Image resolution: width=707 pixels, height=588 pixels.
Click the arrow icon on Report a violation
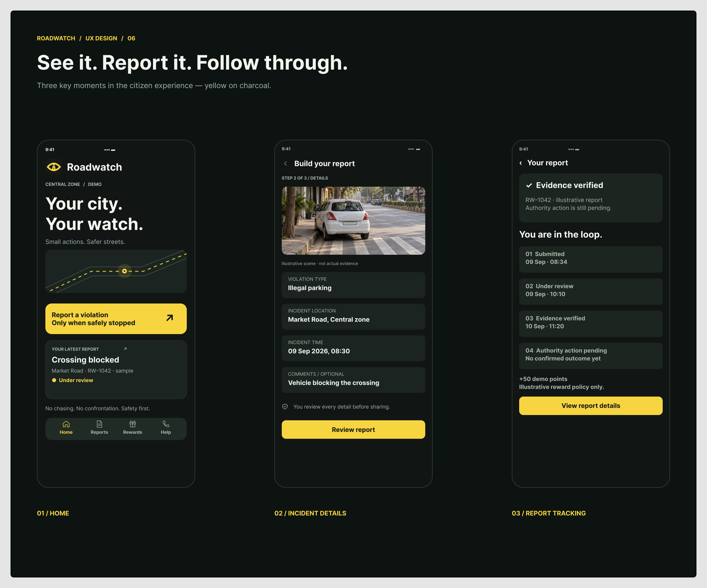170,318
